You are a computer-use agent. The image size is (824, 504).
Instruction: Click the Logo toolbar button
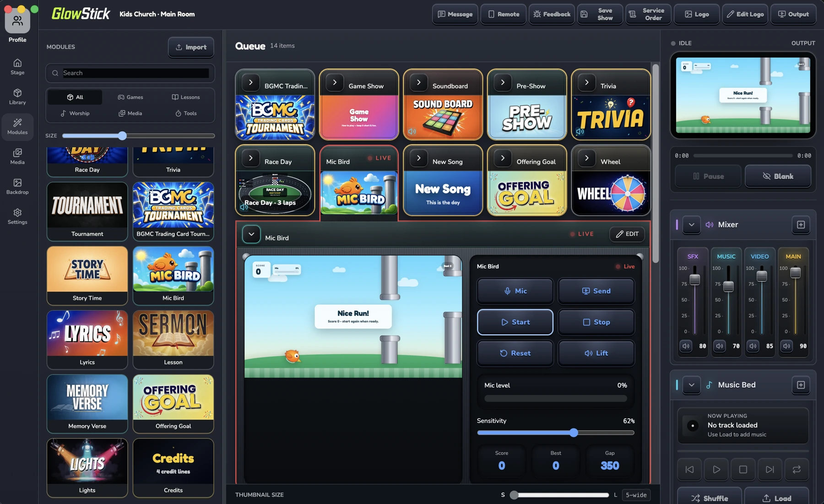click(x=697, y=14)
